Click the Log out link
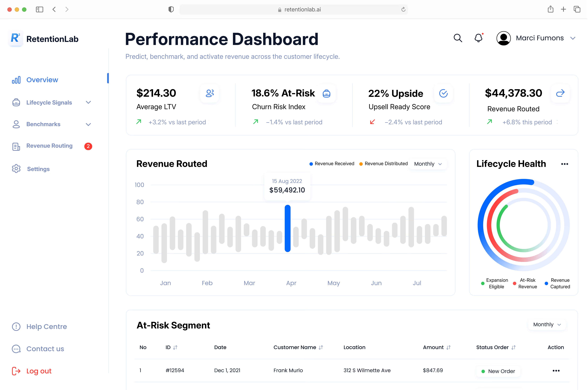The image size is (588, 390). click(x=39, y=371)
